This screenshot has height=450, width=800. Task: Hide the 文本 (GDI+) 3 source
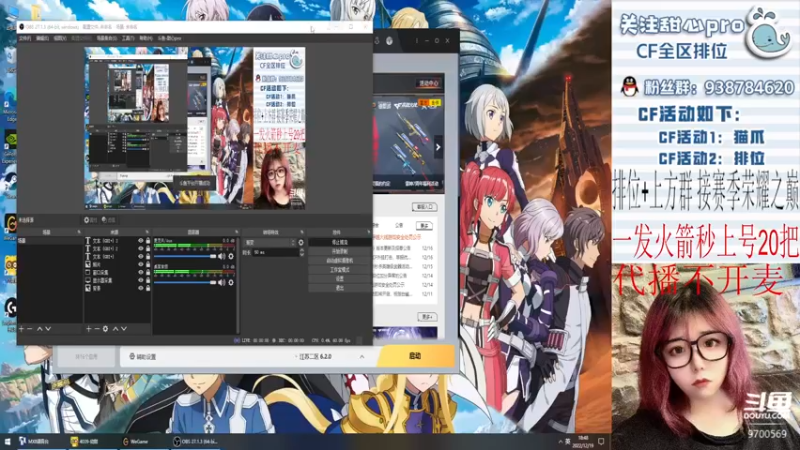coord(141,241)
